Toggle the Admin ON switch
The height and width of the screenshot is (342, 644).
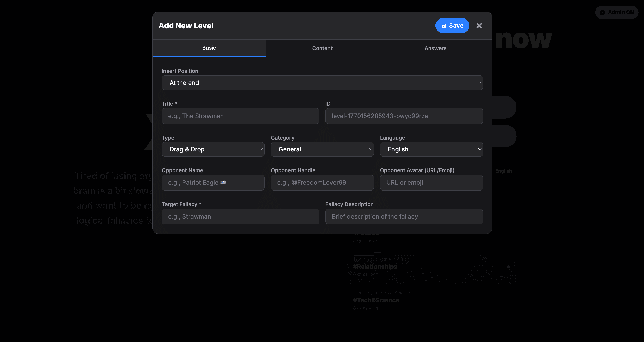(617, 12)
